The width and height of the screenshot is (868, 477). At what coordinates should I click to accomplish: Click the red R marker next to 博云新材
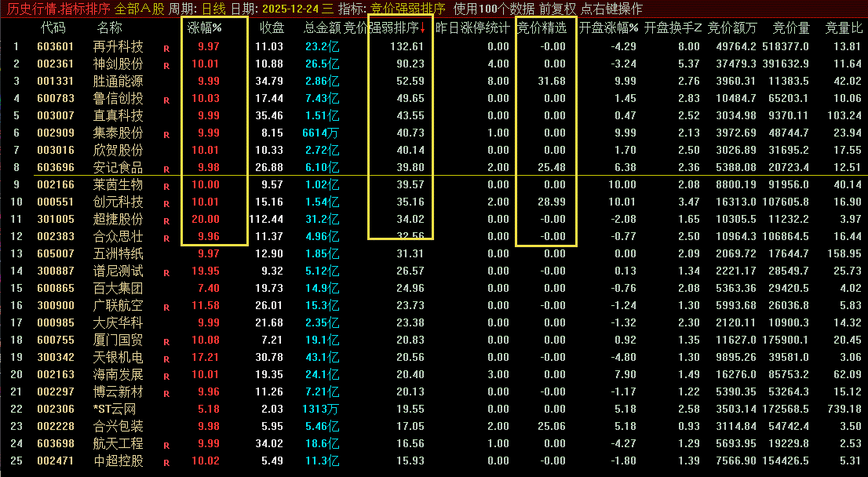pyautogui.click(x=166, y=394)
